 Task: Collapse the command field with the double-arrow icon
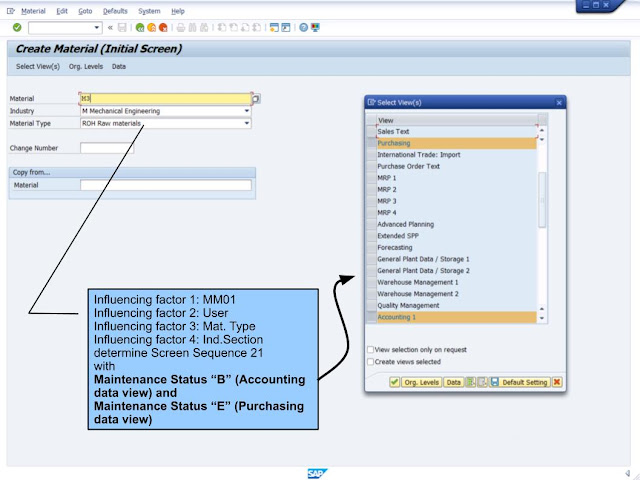point(110,27)
